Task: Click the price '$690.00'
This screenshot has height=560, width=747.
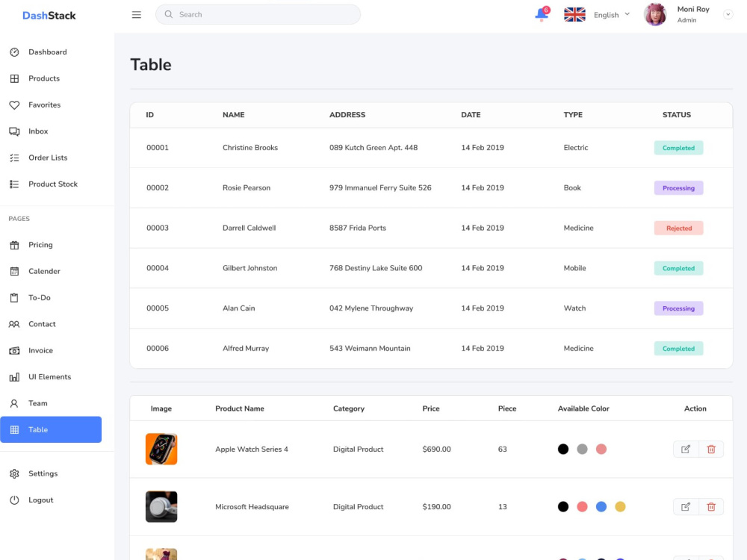Action: pyautogui.click(x=436, y=449)
